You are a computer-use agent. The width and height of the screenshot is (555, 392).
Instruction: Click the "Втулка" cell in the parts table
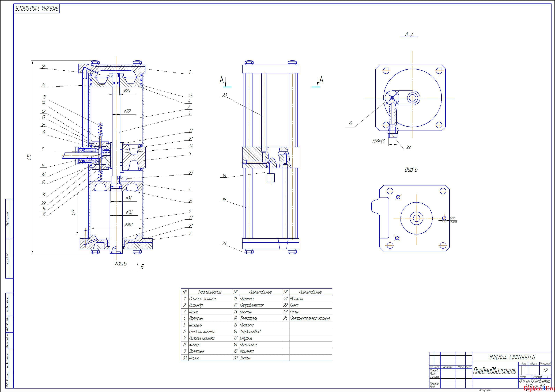pos(246,338)
